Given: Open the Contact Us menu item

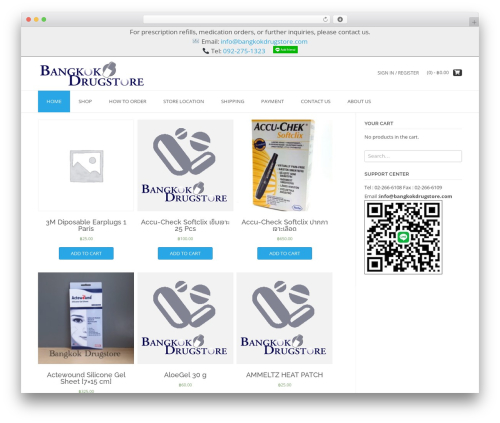Looking at the screenshot, I should pyautogui.click(x=315, y=101).
